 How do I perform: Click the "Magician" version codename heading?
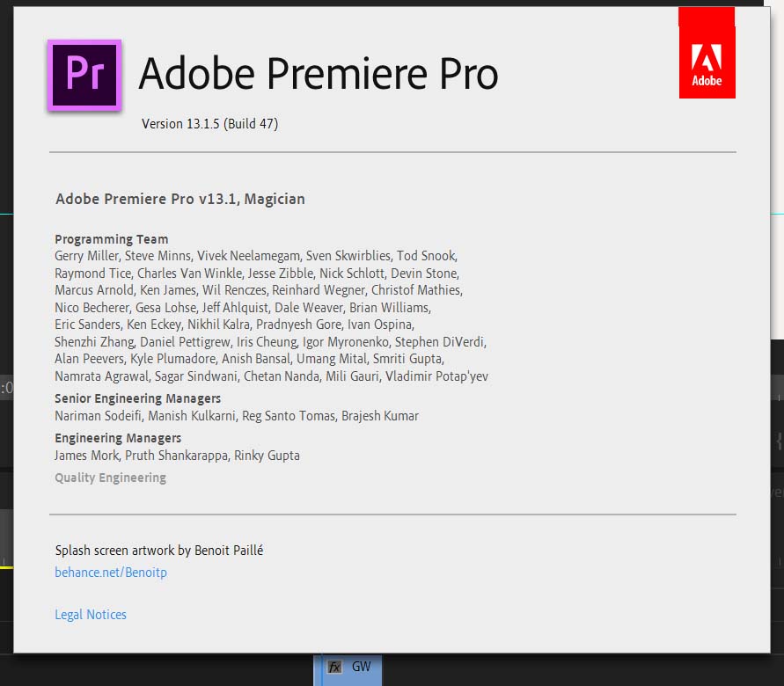point(180,199)
